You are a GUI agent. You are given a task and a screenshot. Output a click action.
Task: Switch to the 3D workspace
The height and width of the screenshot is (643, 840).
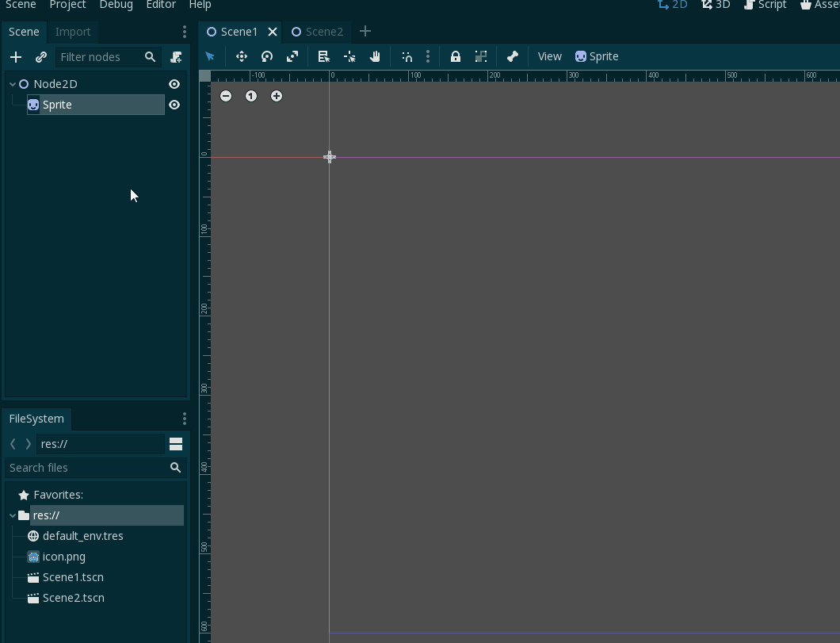click(716, 5)
